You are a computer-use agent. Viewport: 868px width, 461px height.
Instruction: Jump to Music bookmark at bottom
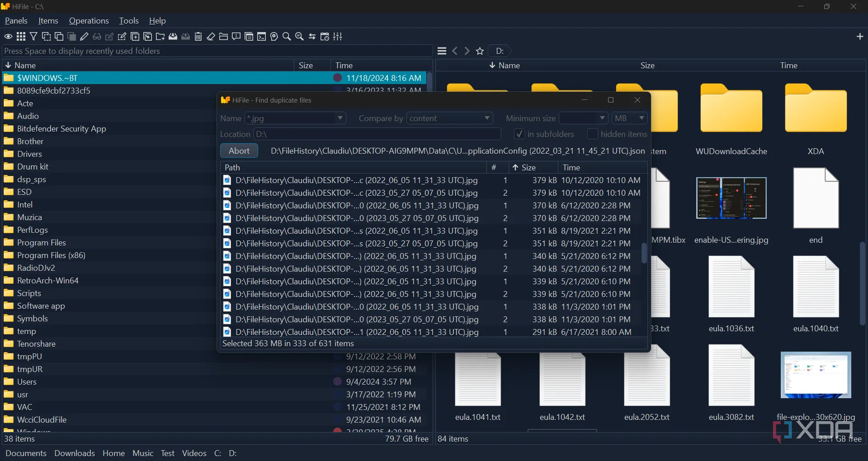pyautogui.click(x=143, y=453)
